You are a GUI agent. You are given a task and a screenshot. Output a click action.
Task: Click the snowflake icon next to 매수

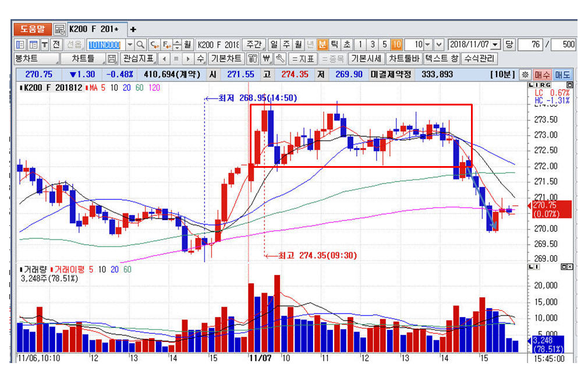point(525,75)
